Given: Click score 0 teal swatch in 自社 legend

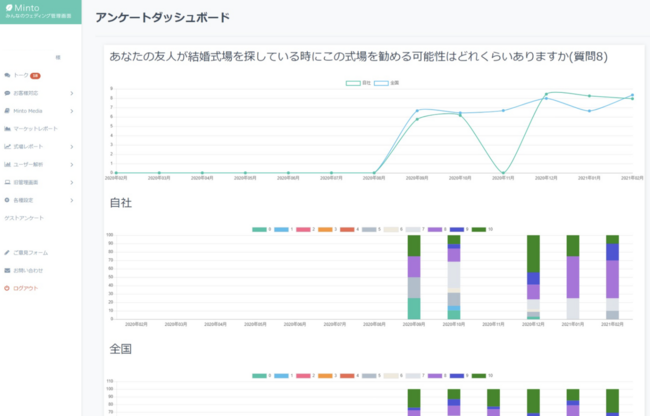Looking at the screenshot, I should click(x=259, y=229).
